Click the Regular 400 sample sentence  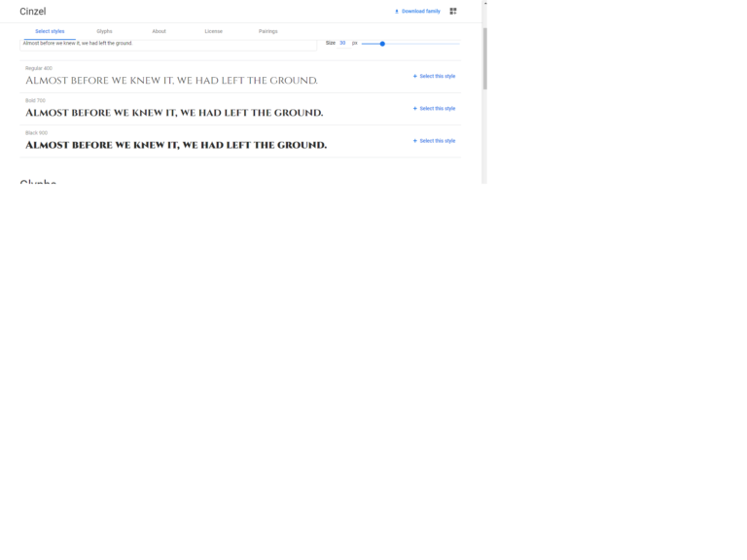(x=171, y=81)
